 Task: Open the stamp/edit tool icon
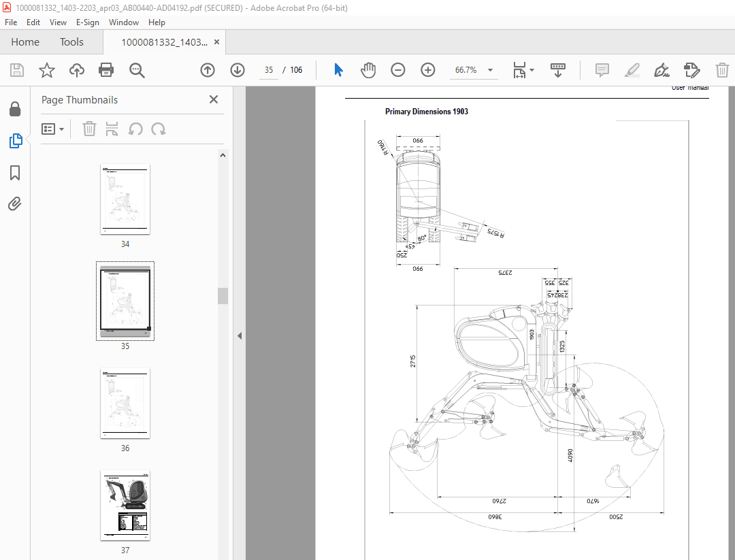click(x=692, y=70)
